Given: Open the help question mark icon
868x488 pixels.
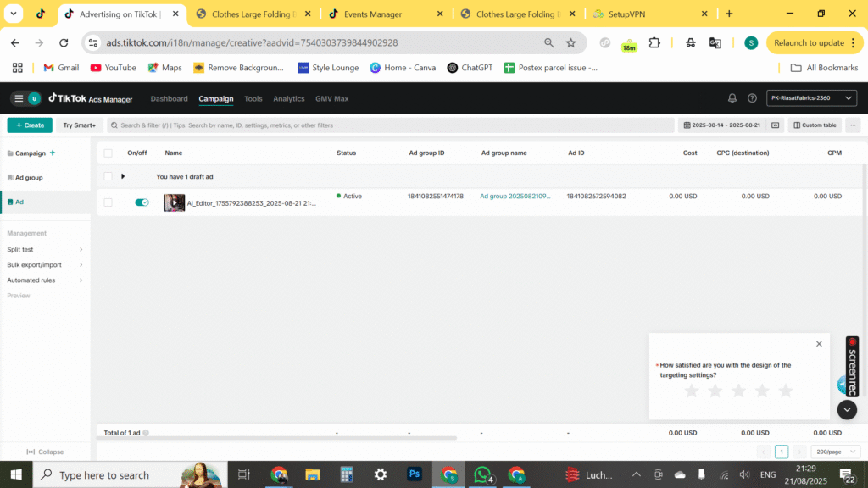Looking at the screenshot, I should [x=752, y=98].
